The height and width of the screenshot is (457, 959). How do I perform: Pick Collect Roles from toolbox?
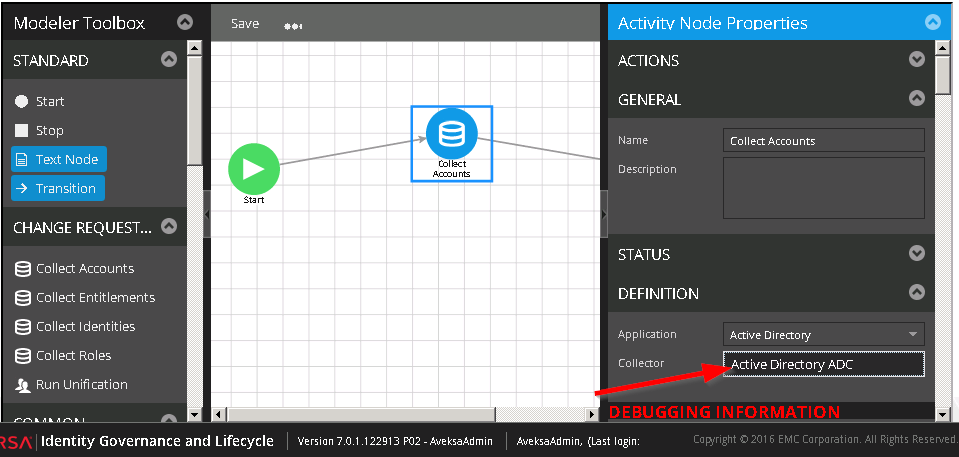[63, 355]
